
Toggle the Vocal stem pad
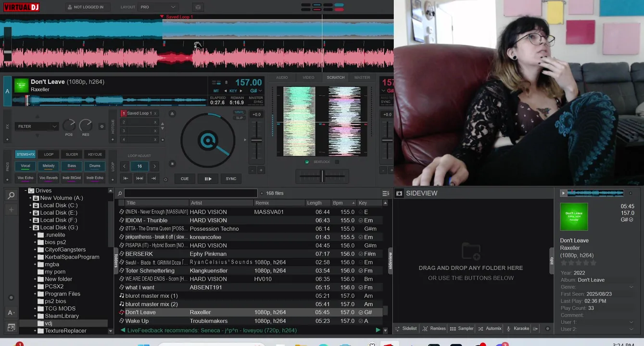point(25,166)
